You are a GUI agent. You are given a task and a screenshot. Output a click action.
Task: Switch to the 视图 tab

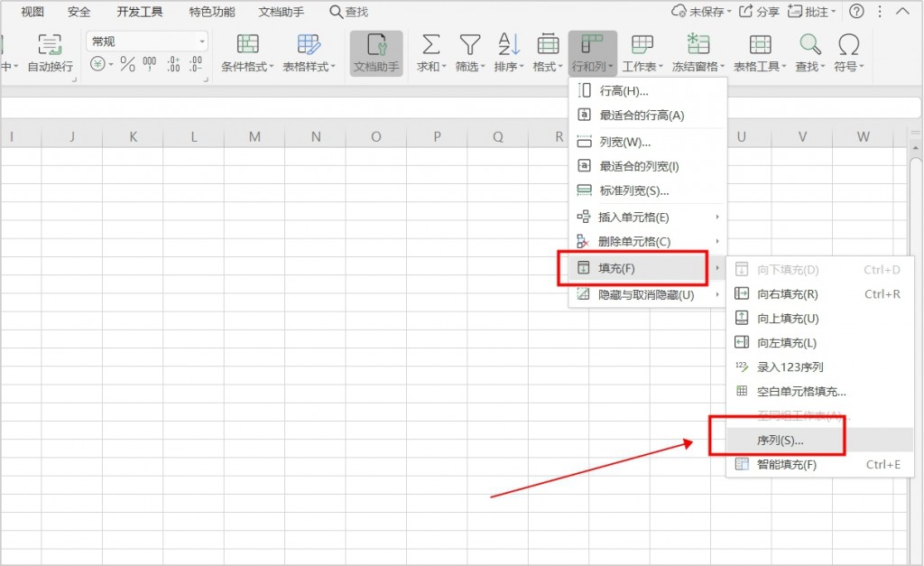click(x=32, y=11)
